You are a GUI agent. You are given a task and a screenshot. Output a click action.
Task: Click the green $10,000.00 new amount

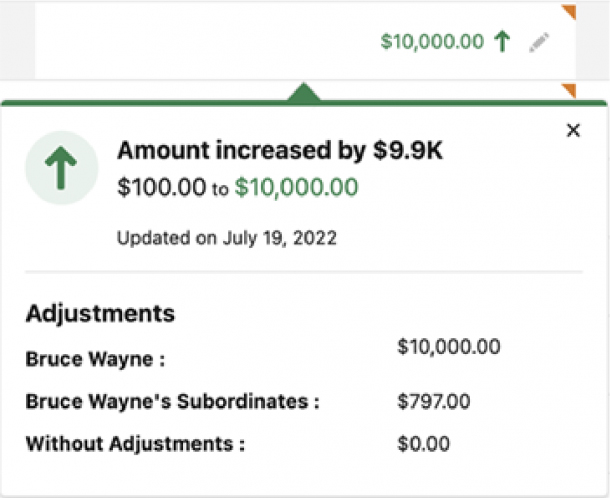(x=296, y=187)
